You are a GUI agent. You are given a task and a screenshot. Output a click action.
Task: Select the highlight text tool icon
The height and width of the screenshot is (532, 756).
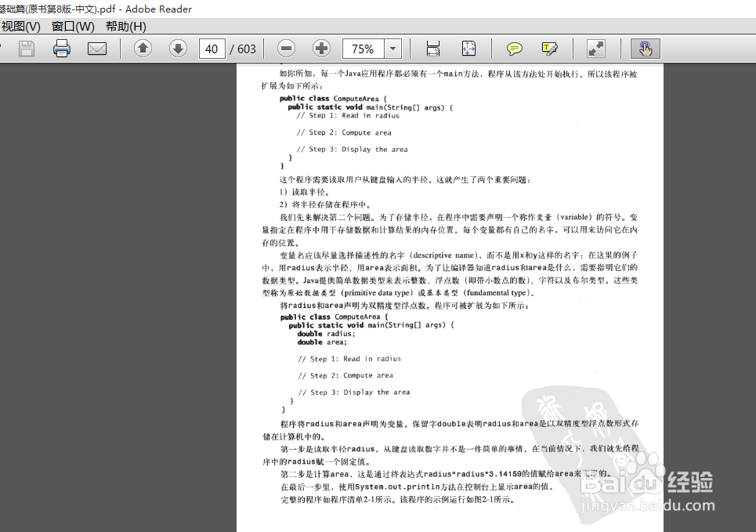[550, 49]
